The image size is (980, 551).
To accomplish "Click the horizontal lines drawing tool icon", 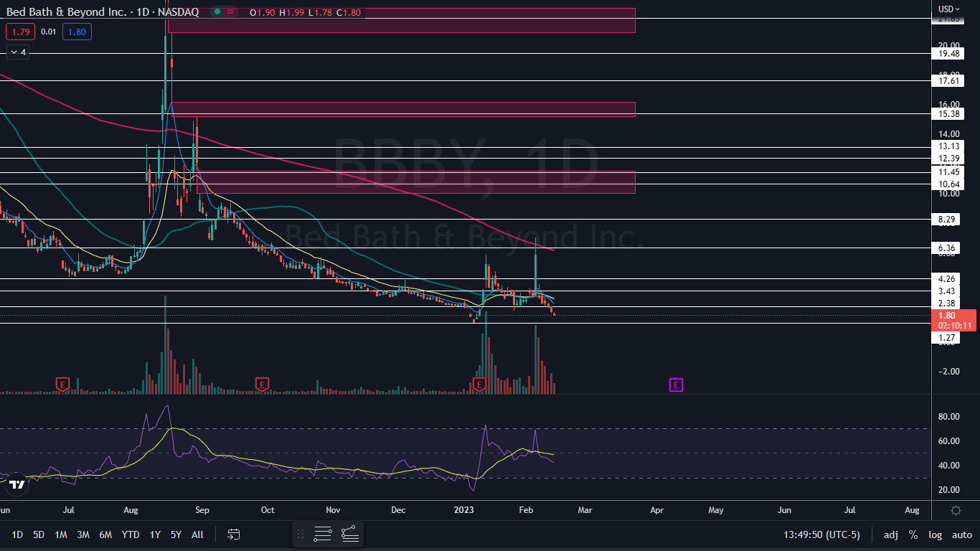I will pyautogui.click(x=323, y=534).
